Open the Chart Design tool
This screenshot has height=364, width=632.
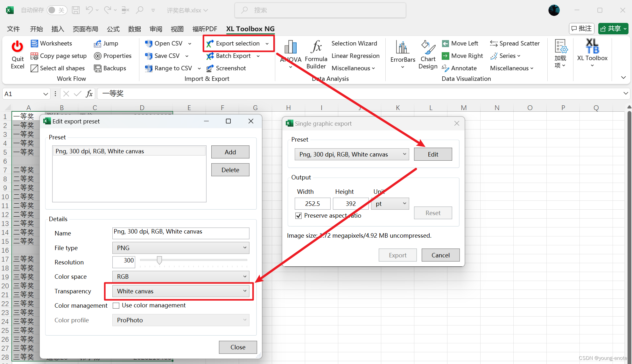(x=428, y=47)
